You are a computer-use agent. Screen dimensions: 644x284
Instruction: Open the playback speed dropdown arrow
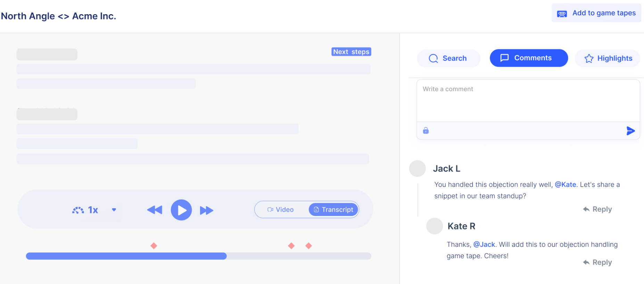[x=114, y=210]
